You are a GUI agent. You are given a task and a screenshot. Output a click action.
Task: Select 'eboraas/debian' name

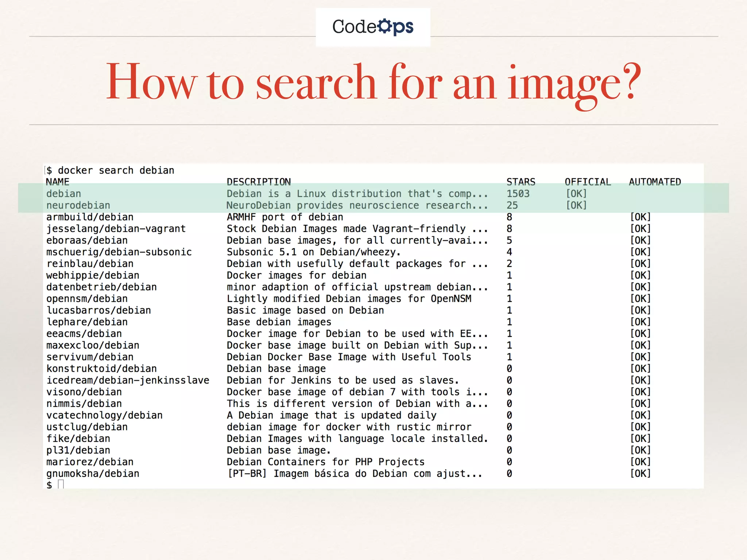(x=87, y=240)
